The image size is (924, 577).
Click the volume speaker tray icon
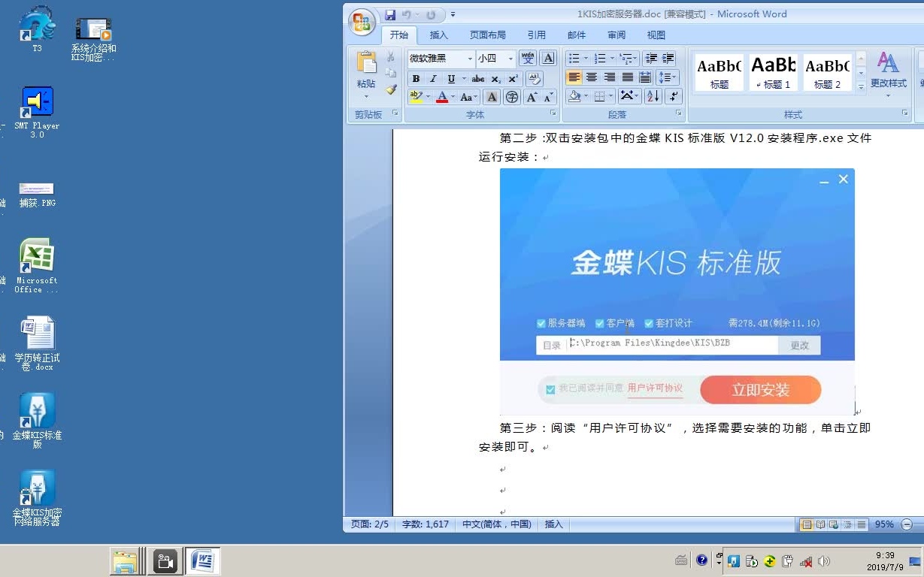[824, 561]
